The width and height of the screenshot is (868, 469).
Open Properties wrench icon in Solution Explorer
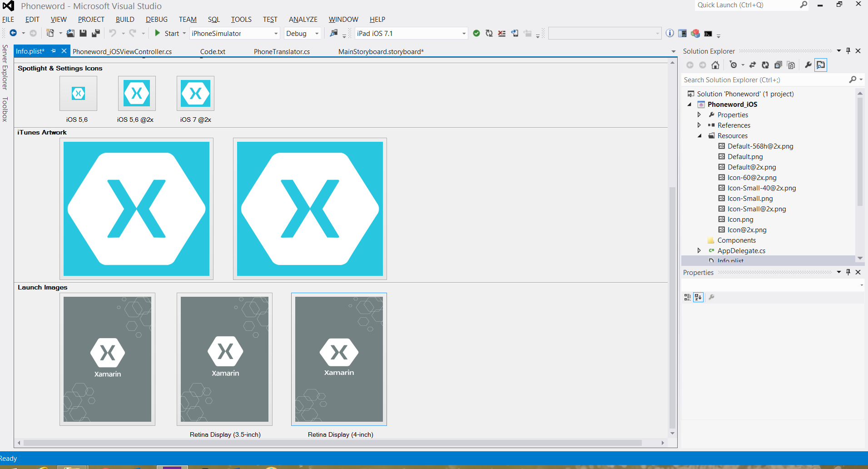click(x=808, y=65)
